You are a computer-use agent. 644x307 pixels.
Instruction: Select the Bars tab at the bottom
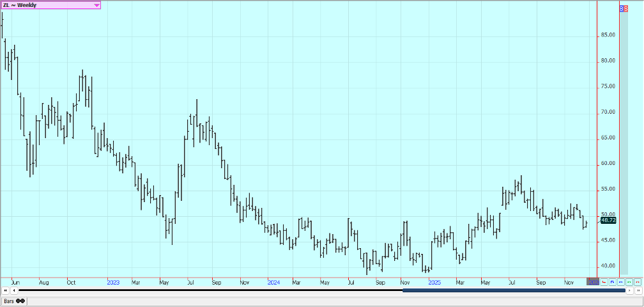(x=9, y=301)
